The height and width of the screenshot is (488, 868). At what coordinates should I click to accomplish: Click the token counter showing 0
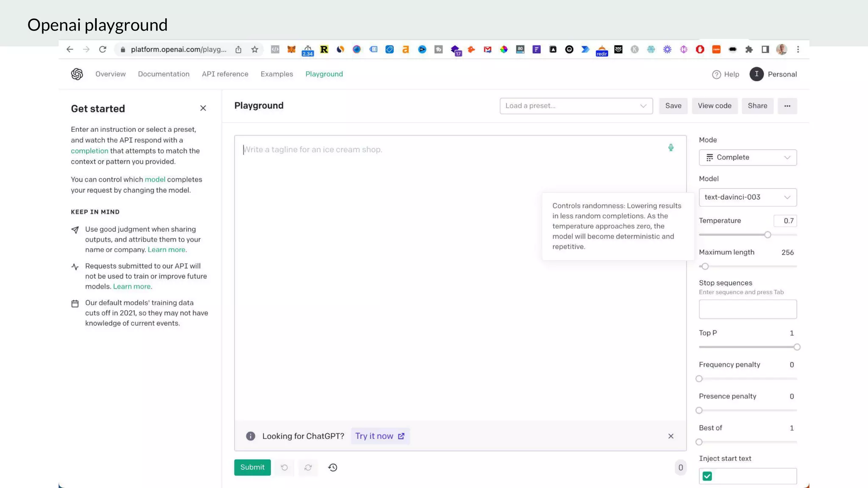[x=681, y=468]
